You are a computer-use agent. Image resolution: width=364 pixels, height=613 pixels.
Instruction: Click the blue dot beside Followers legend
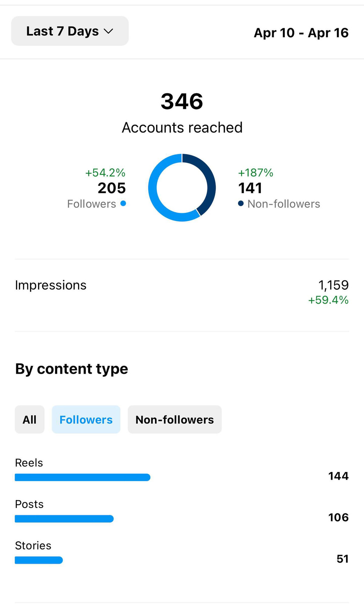click(x=123, y=203)
